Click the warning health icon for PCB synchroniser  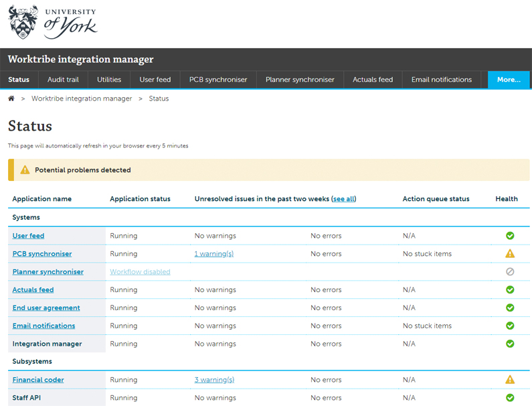click(x=510, y=253)
